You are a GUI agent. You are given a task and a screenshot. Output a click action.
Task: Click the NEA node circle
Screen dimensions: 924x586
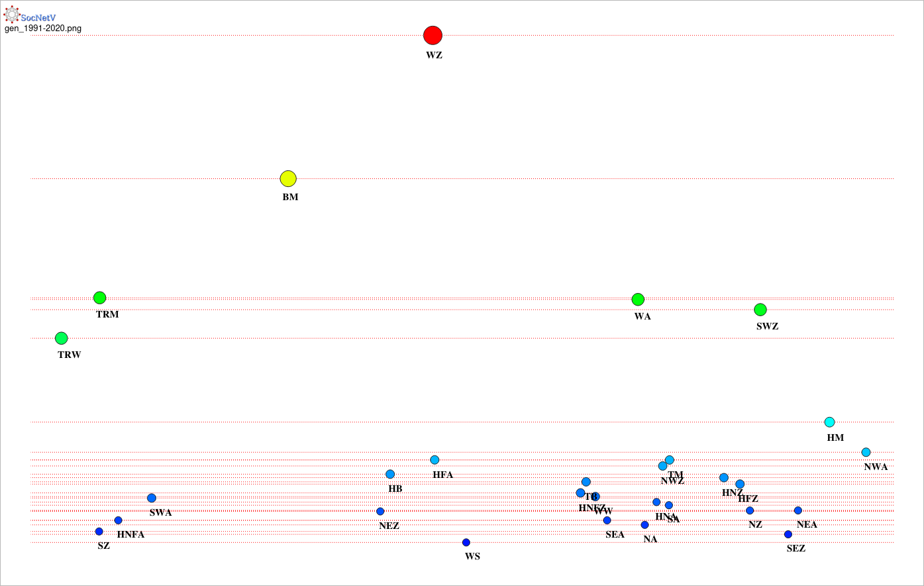pyautogui.click(x=798, y=510)
